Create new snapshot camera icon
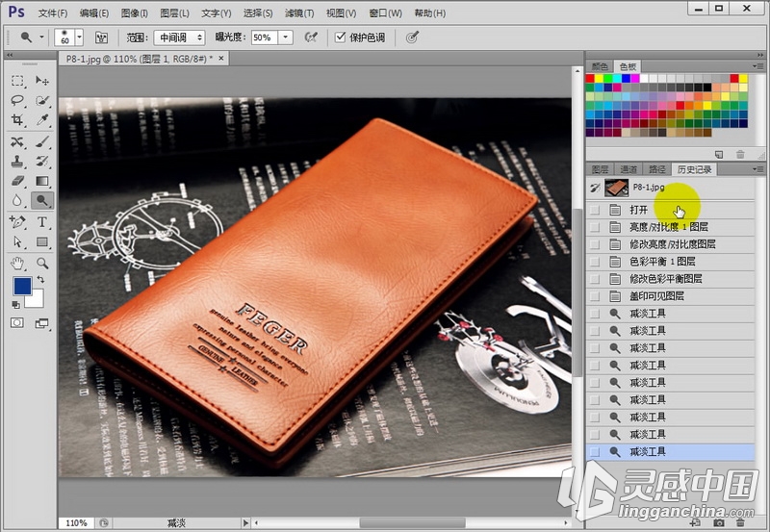The height and width of the screenshot is (532, 770). pyautogui.click(x=718, y=523)
